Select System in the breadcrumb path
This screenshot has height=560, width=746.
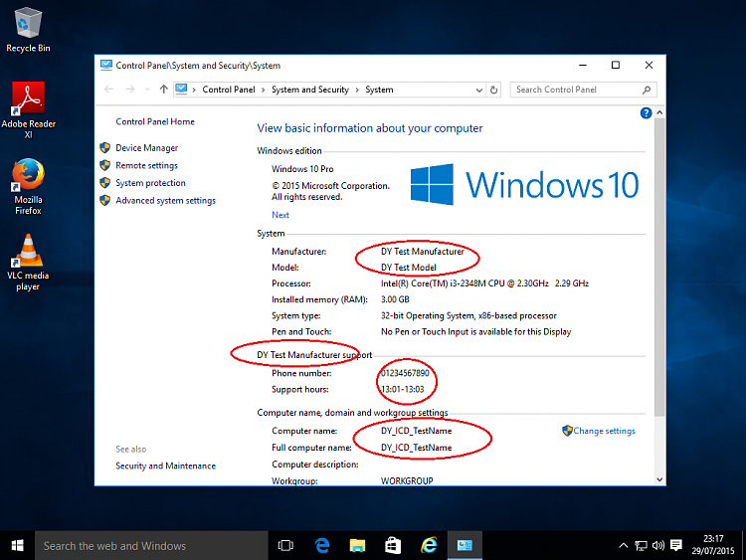(379, 90)
